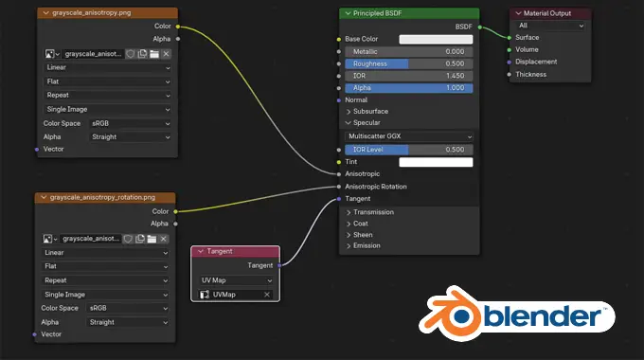Screen dimensions: 644x360
Task: Click new image icon in grayscale_anisotropy.png node
Action: click(142, 54)
